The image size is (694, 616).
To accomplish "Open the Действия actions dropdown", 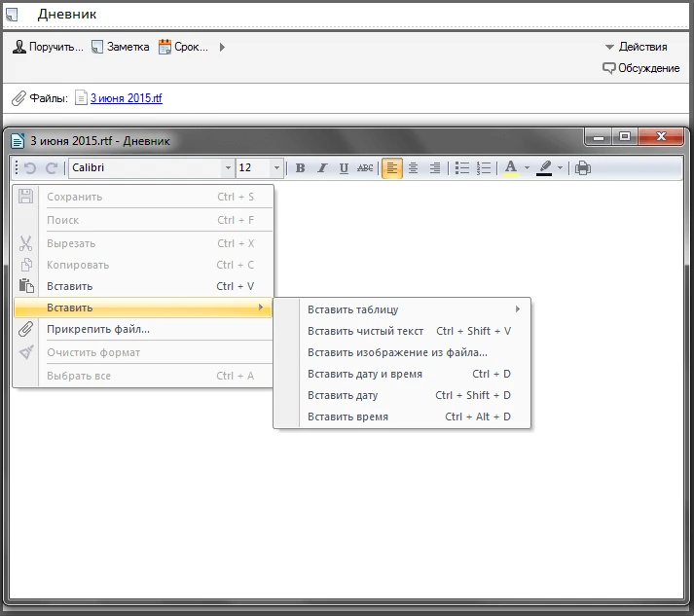I will point(636,47).
